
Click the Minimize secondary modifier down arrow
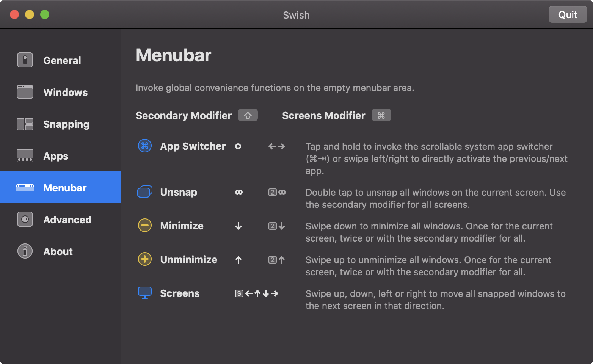277,226
